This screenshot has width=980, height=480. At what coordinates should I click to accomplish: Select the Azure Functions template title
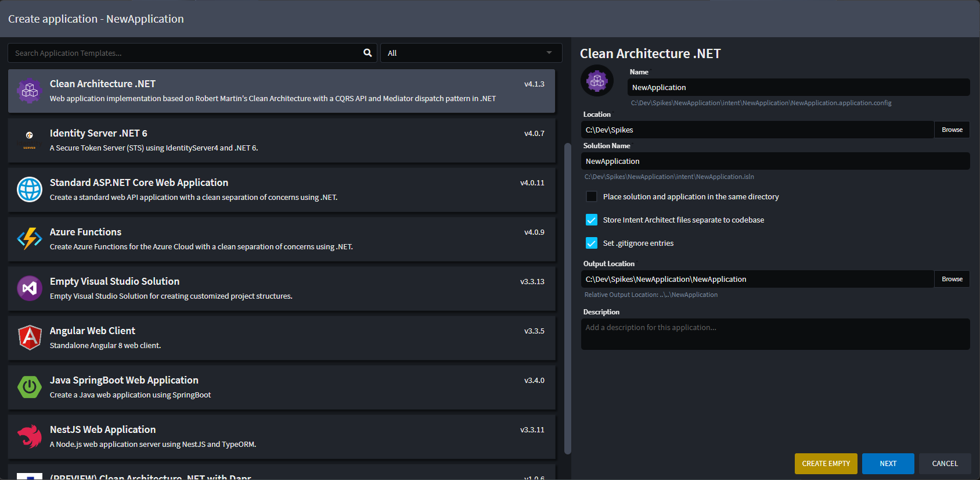(x=85, y=232)
